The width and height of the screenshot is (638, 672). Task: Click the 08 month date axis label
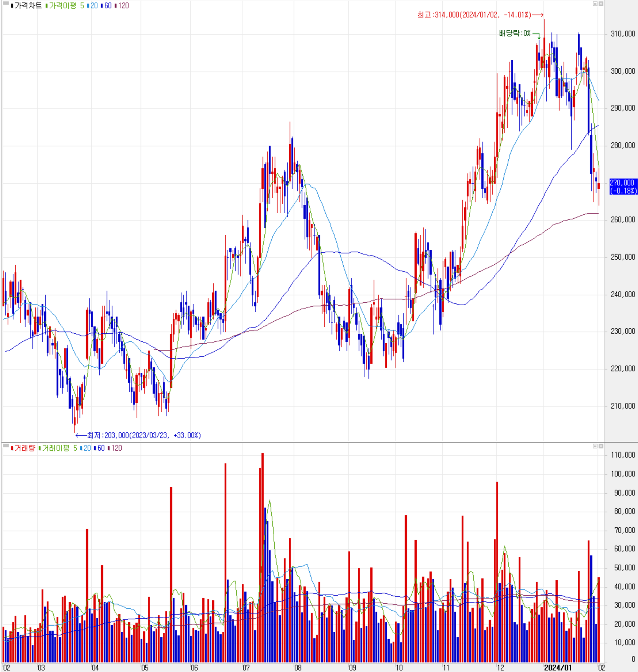(x=298, y=668)
